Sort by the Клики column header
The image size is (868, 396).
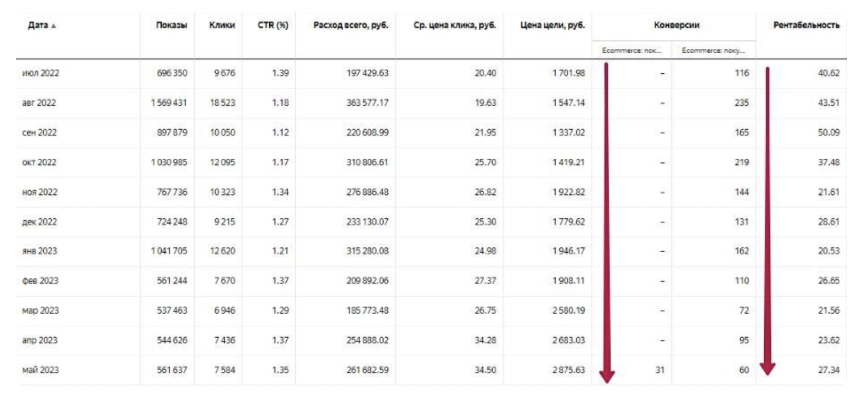[222, 25]
